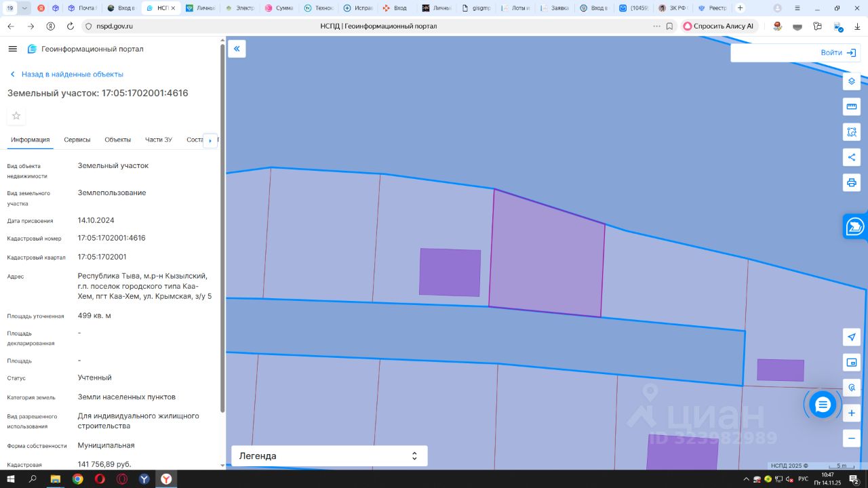Click the cadastral quarter 17:05:1702001 value
The height and width of the screenshot is (488, 868).
pos(102,258)
